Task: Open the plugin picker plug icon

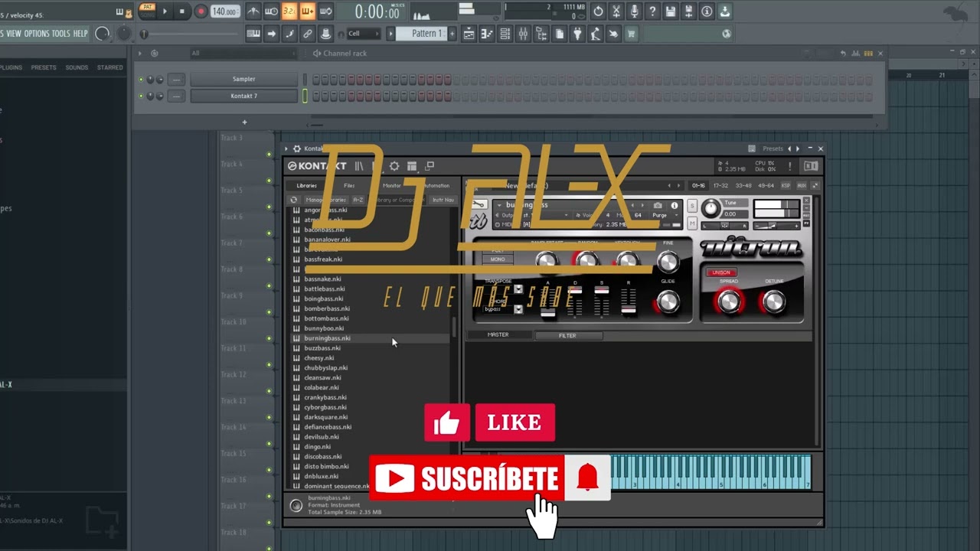Action: pos(578,34)
